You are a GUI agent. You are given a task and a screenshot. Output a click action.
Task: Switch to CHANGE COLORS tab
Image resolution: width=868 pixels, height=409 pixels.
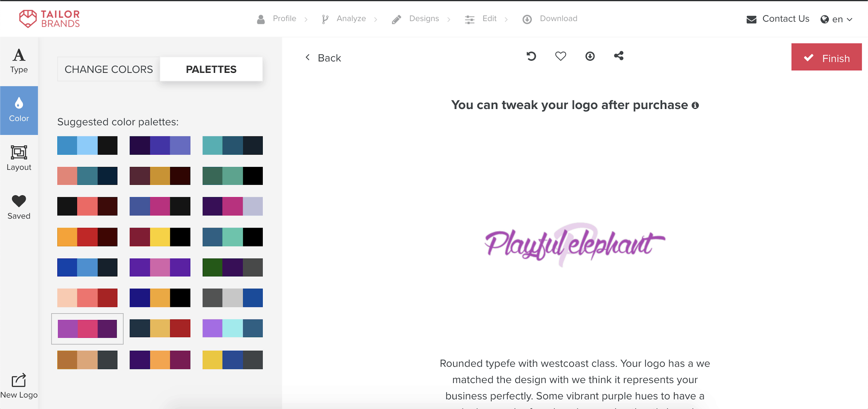coord(108,69)
